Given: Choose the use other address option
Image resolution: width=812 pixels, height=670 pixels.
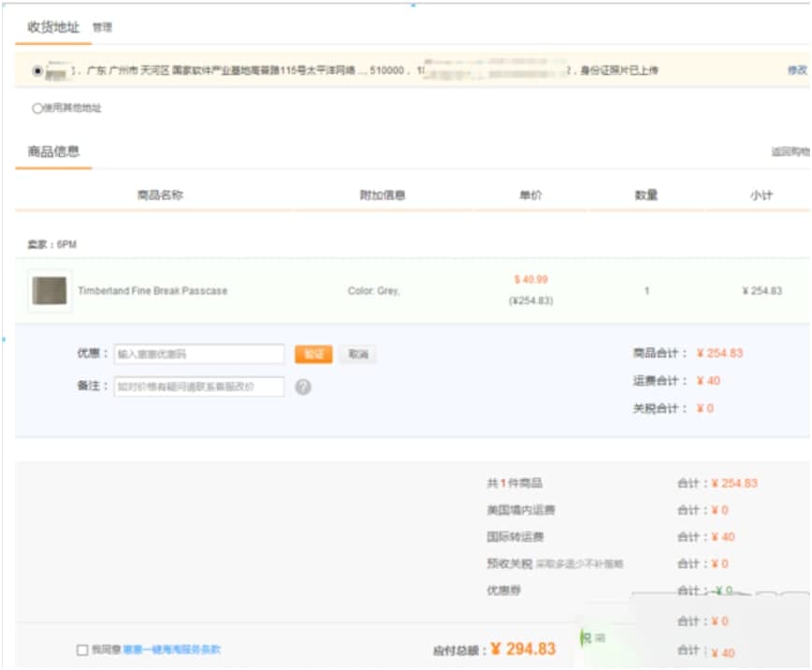Looking at the screenshot, I should pos(37,109).
